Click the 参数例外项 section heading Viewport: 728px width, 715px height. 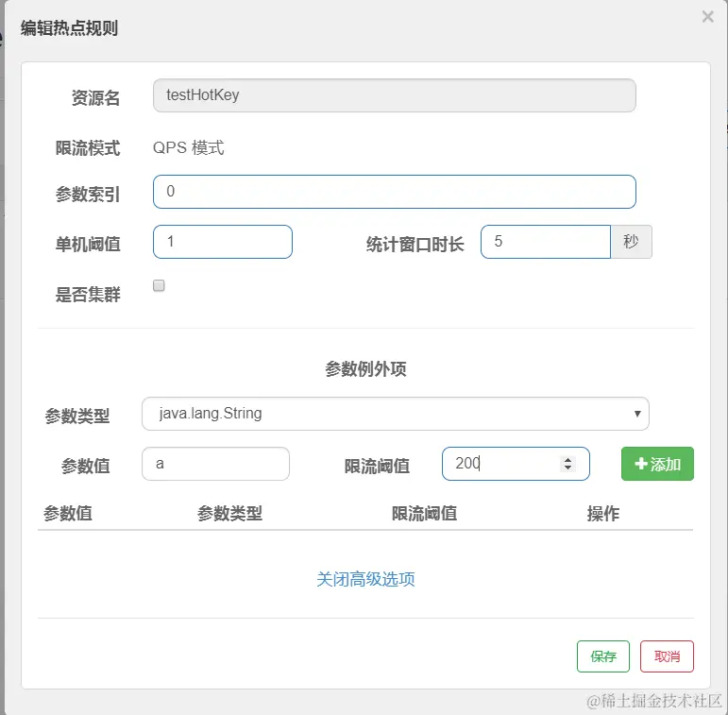(365, 369)
